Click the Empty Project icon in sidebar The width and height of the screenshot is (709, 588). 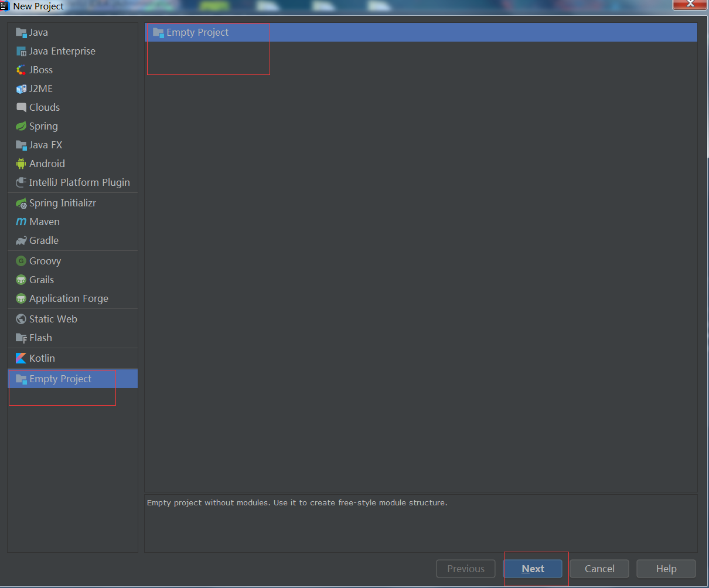click(x=21, y=379)
